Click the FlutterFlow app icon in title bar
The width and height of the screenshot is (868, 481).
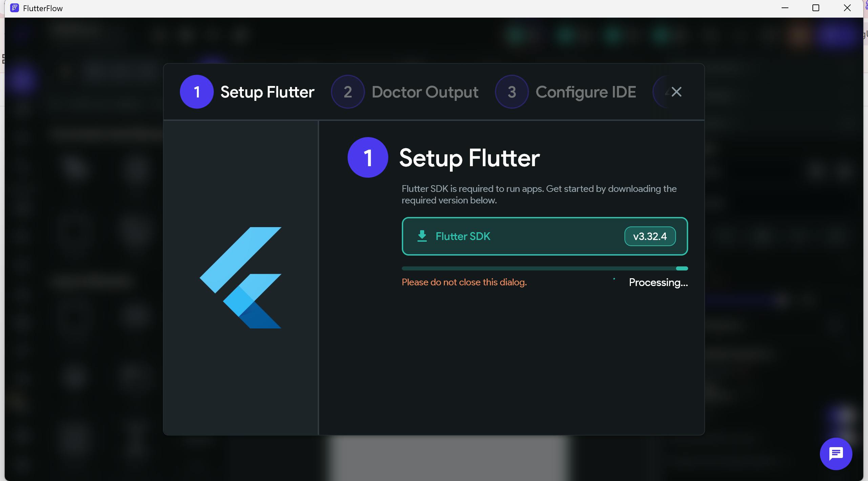pos(14,8)
